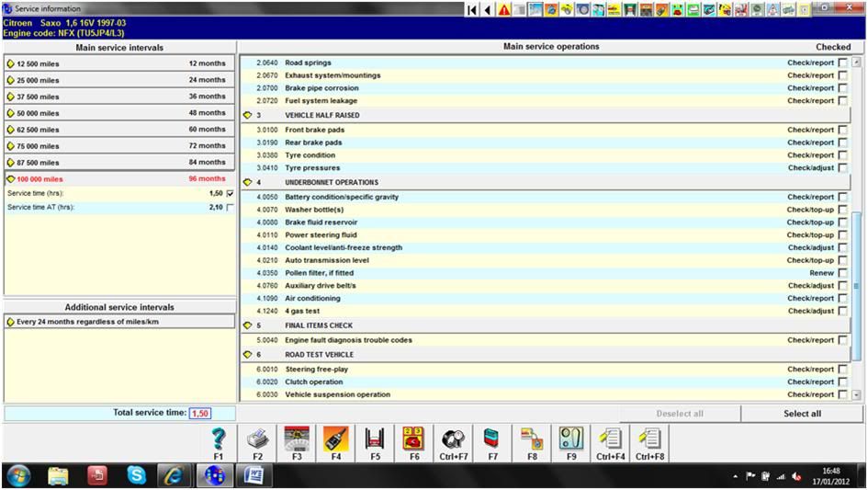Screen dimensions: 868x490
Task: Uncheck the Service time (hrs) checkbox
Action: click(x=230, y=193)
